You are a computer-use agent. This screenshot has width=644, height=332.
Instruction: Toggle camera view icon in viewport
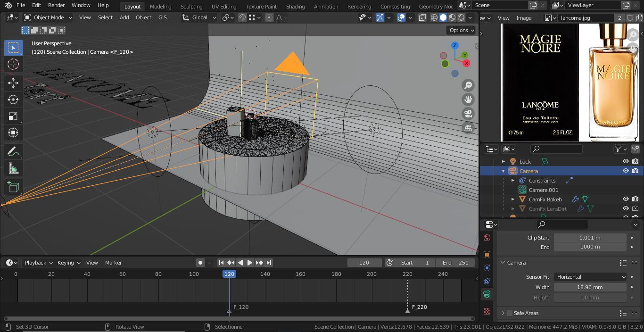[x=468, y=114]
